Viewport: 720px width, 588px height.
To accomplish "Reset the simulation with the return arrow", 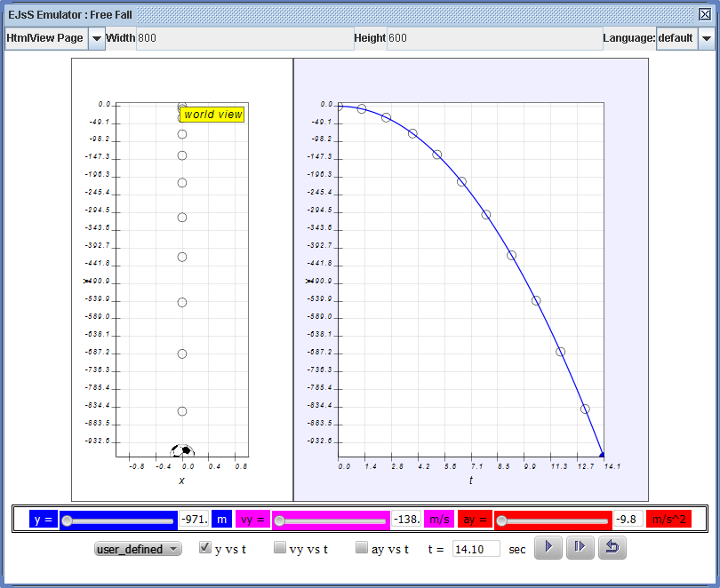I will tap(612, 548).
